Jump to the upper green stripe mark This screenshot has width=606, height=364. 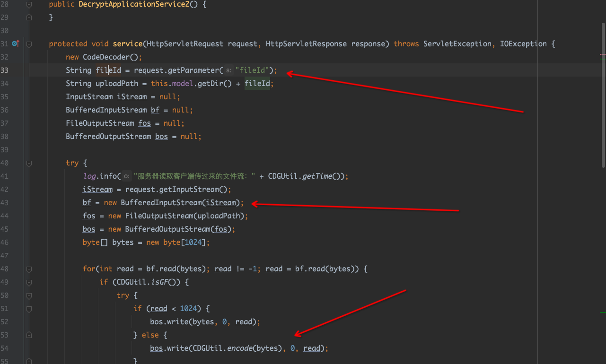click(603, 59)
